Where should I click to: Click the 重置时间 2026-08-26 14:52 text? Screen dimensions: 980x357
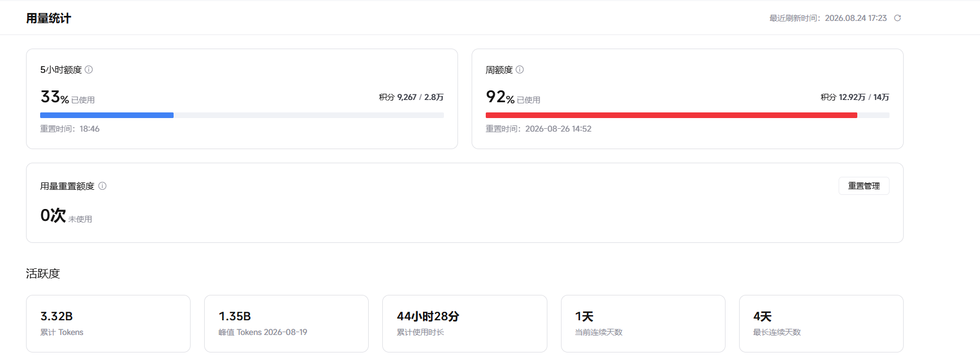pos(538,129)
